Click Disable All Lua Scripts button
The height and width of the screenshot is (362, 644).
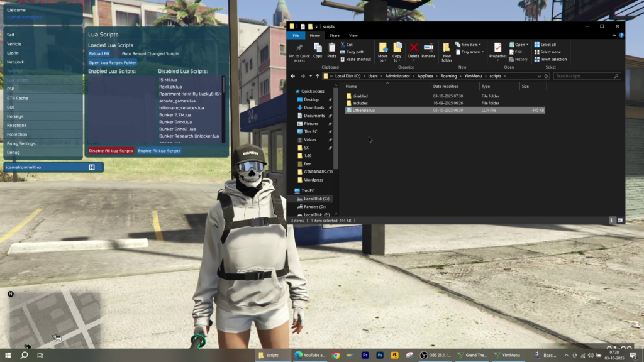pyautogui.click(x=111, y=151)
